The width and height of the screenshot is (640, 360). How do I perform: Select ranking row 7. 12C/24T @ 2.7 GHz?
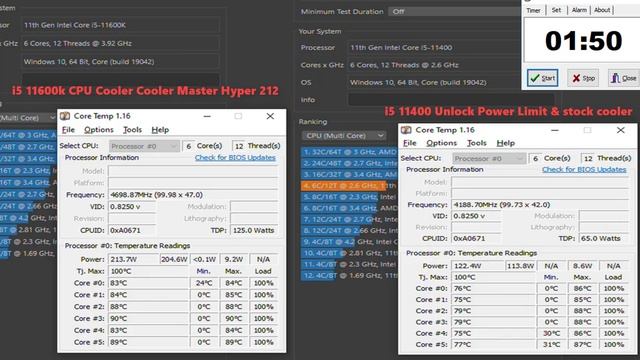pyautogui.click(x=349, y=219)
